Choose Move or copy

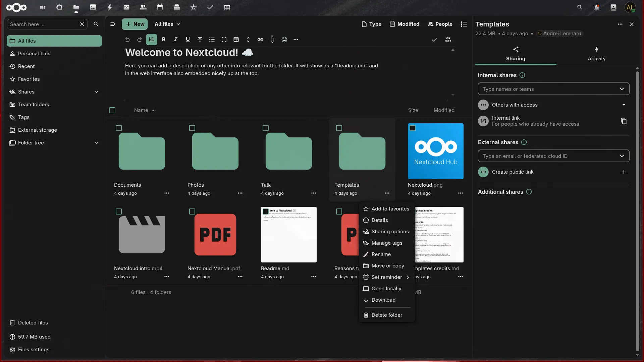click(x=387, y=266)
